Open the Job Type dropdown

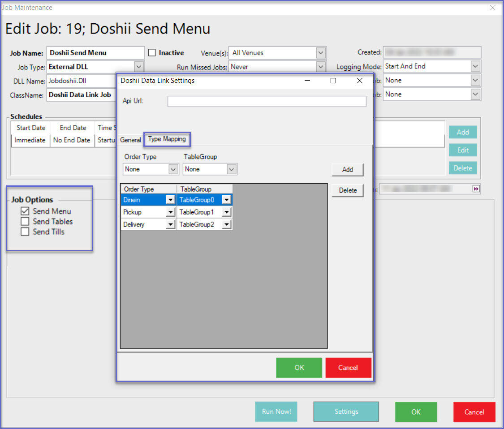point(138,67)
